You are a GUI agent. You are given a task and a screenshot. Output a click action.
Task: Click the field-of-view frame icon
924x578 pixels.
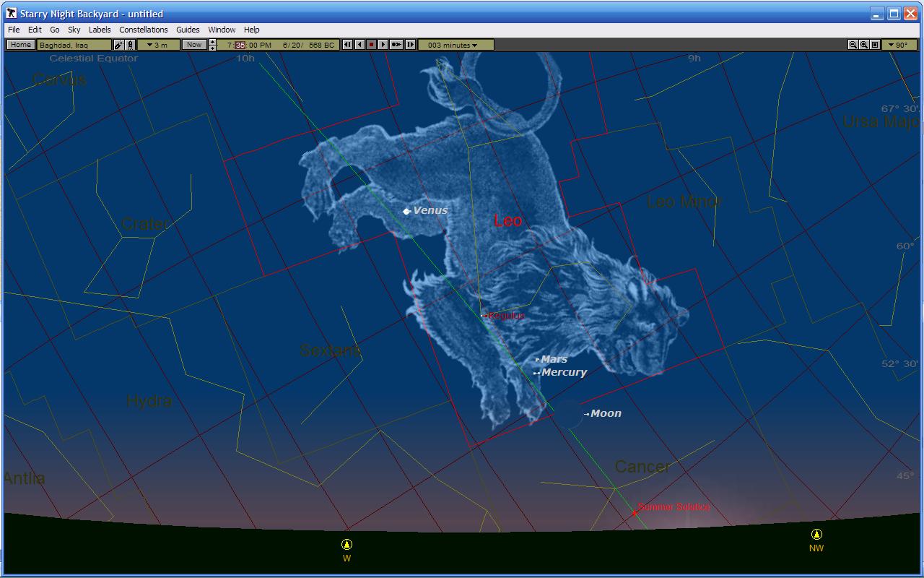pyautogui.click(x=875, y=45)
